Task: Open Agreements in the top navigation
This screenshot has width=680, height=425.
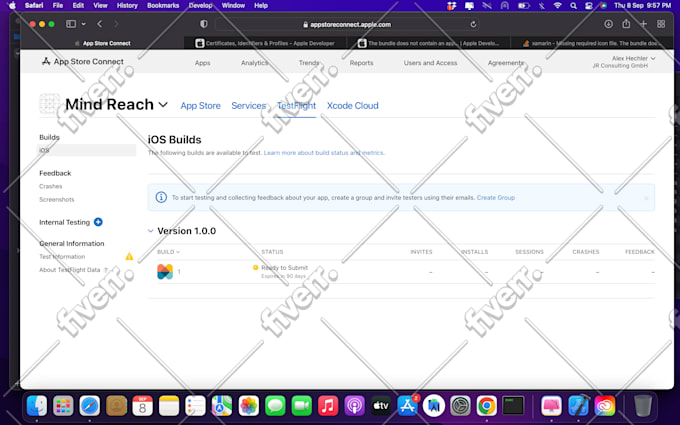Action: pos(506,63)
